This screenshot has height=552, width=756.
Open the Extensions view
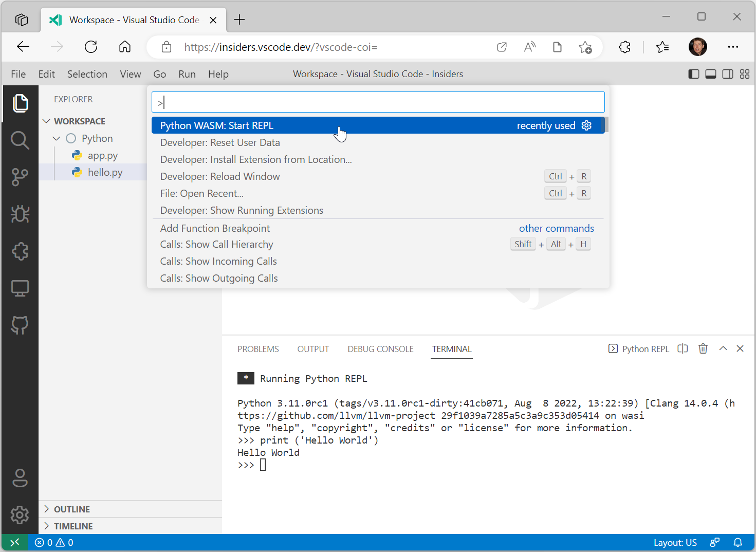point(20,251)
